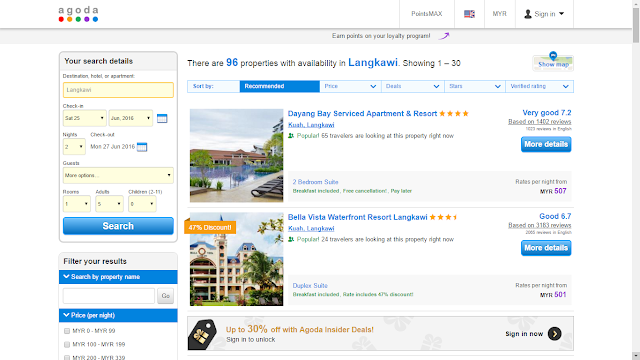Click the star rating of Bella Vista Waterfront
Viewport: 640px width, 360px height.
pos(443,218)
